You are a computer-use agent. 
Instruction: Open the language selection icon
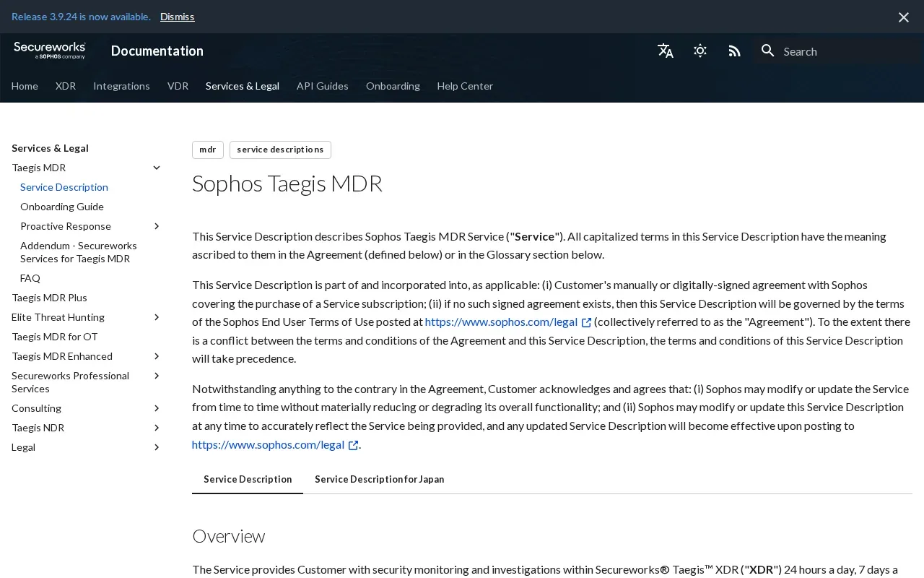point(666,51)
